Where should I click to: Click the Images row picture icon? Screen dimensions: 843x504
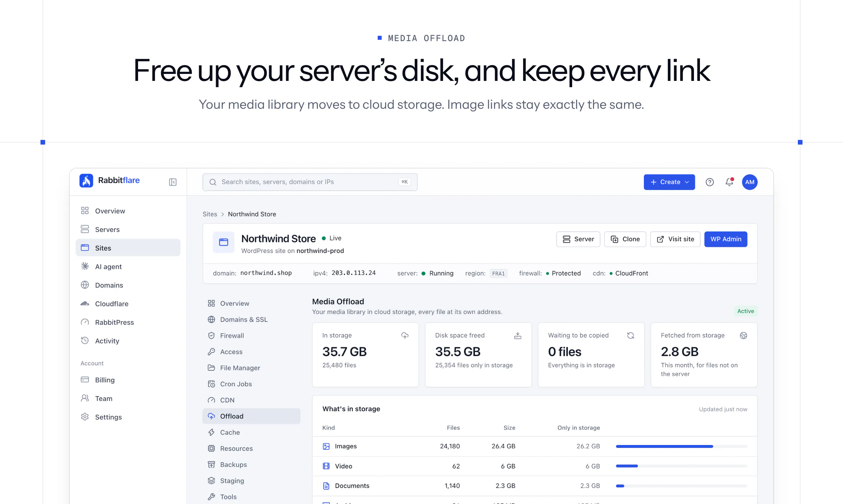(326, 446)
